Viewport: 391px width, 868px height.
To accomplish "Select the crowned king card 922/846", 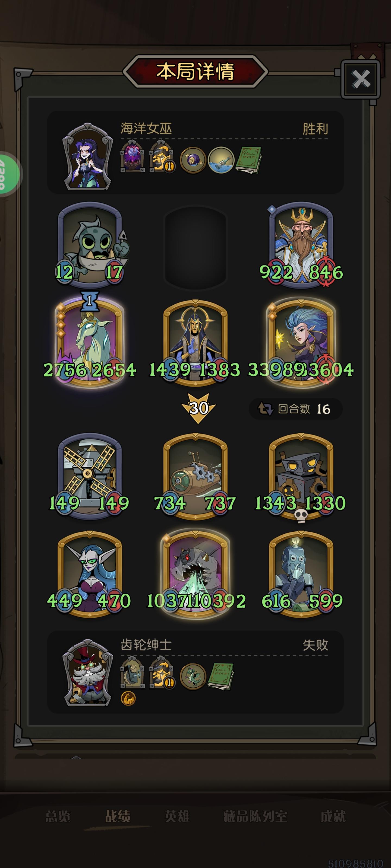I will [301, 245].
